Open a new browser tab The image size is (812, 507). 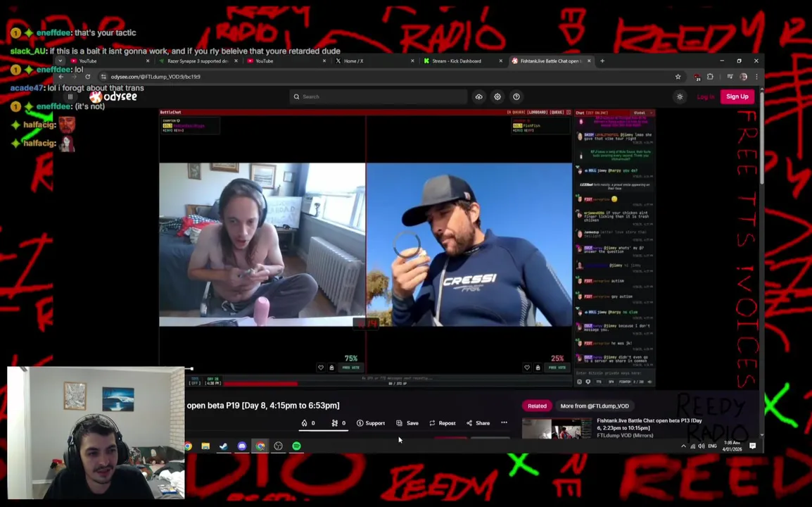[602, 61]
